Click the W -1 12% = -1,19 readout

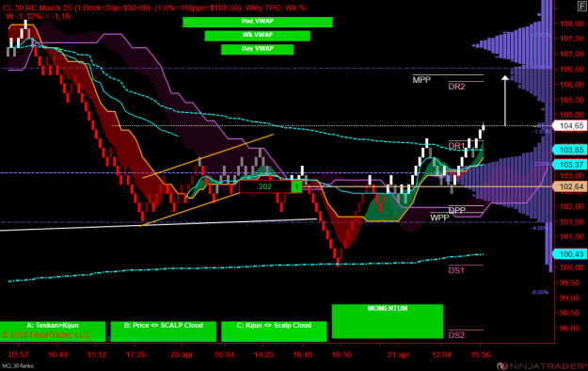click(x=39, y=16)
